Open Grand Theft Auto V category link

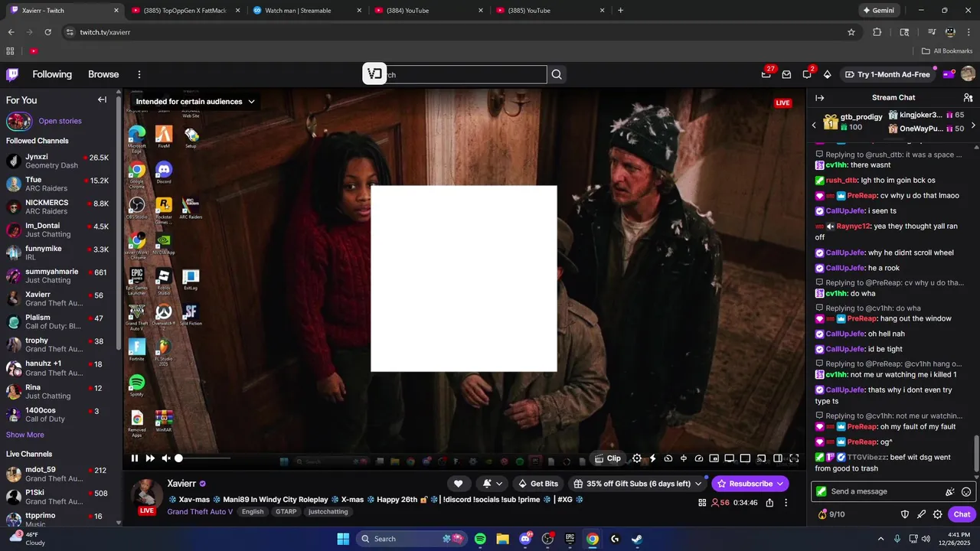(200, 511)
